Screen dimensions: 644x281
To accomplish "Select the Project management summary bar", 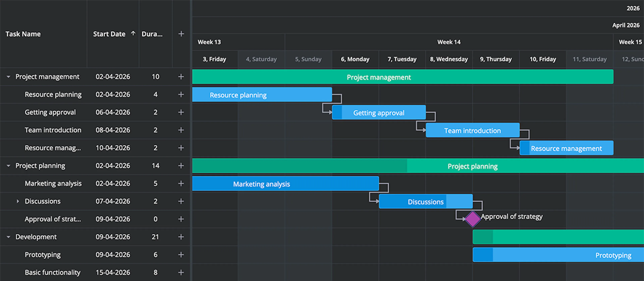I will pyautogui.click(x=403, y=77).
